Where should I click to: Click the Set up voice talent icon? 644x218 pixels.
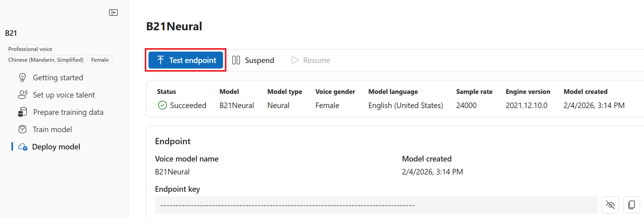click(23, 95)
